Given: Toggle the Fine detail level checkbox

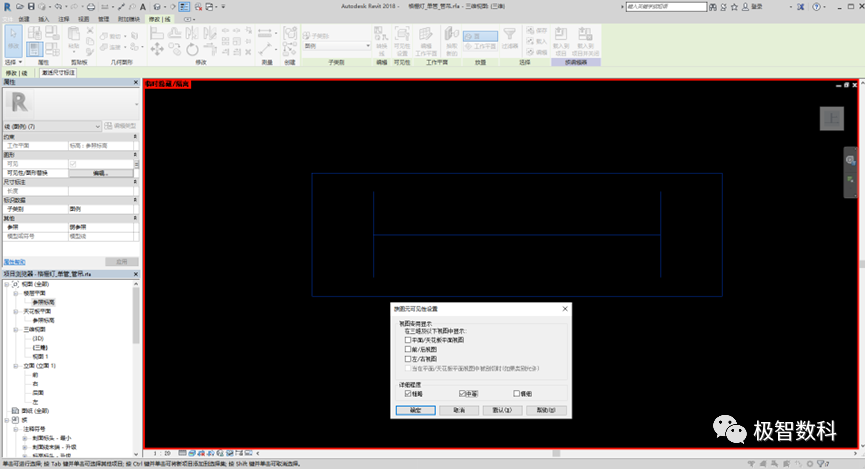Looking at the screenshot, I should [x=516, y=393].
